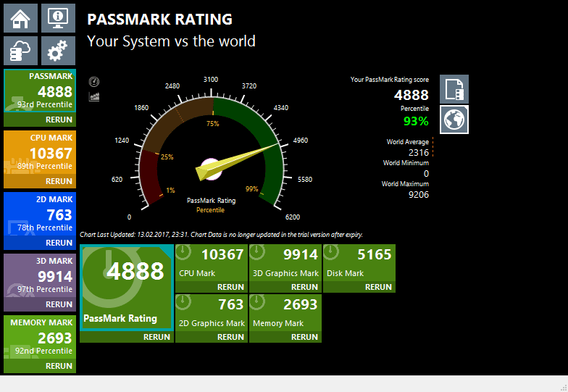The height and width of the screenshot is (392, 568).
Task: Open the settings gears icon
Action: (x=58, y=51)
